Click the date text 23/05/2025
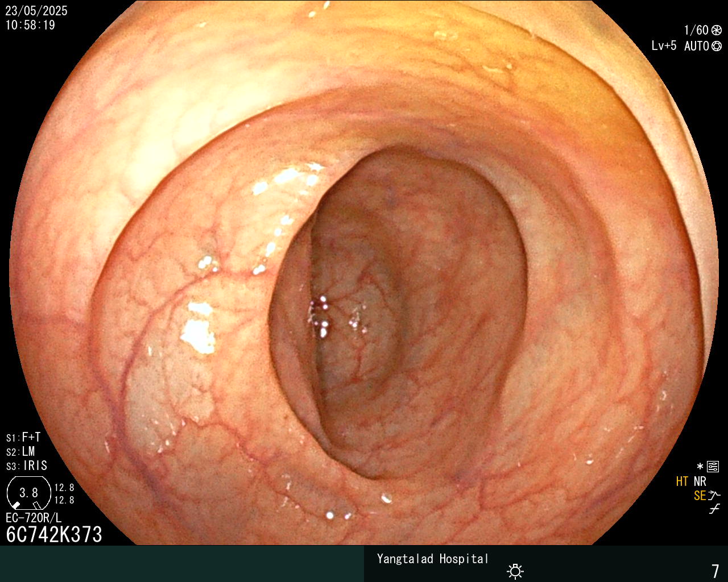 pyautogui.click(x=36, y=11)
